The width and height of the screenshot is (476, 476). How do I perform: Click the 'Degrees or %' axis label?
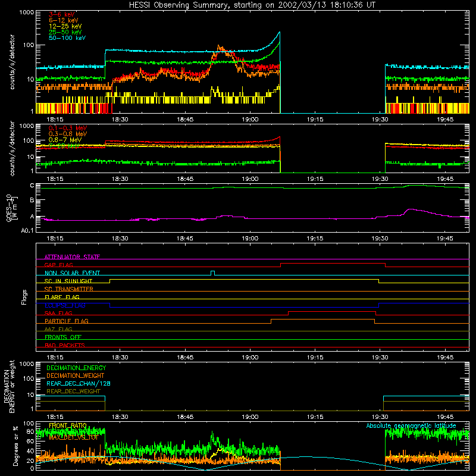click(15, 446)
